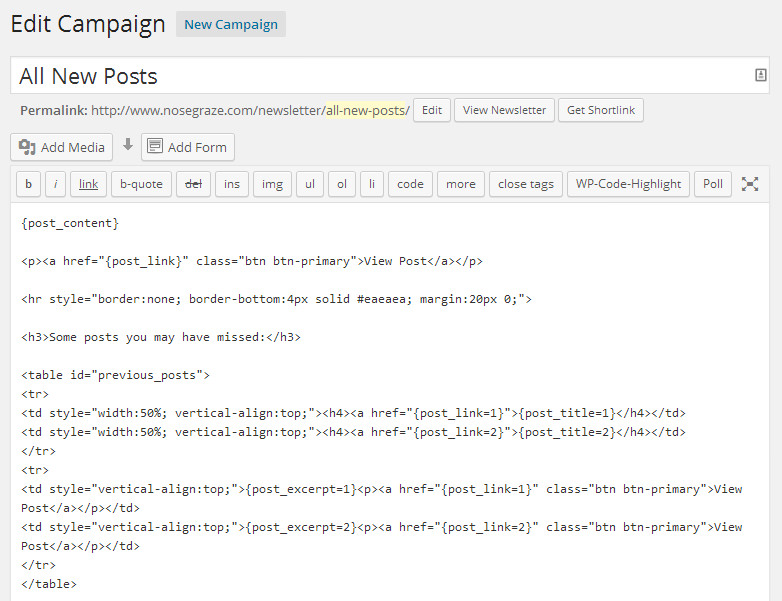Toggle fullscreen distraction-free writing mode icon

[750, 184]
